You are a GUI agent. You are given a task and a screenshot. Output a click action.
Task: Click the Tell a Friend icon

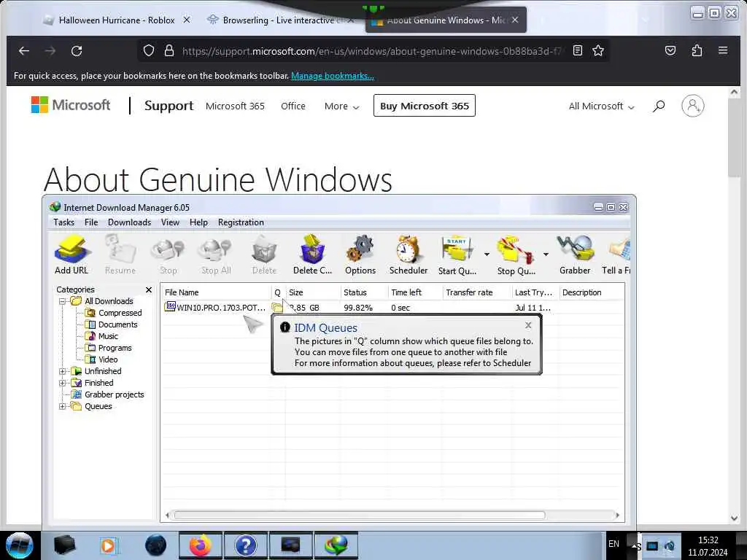pos(616,254)
